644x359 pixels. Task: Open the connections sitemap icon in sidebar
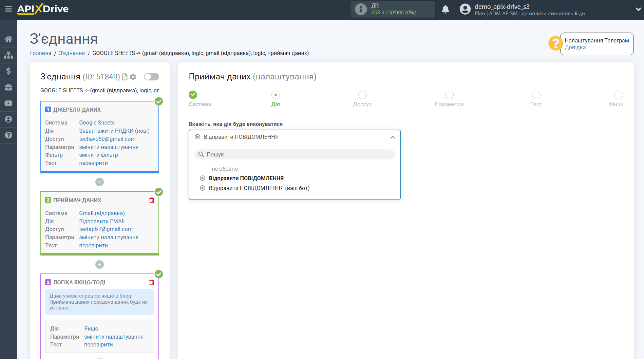point(8,55)
